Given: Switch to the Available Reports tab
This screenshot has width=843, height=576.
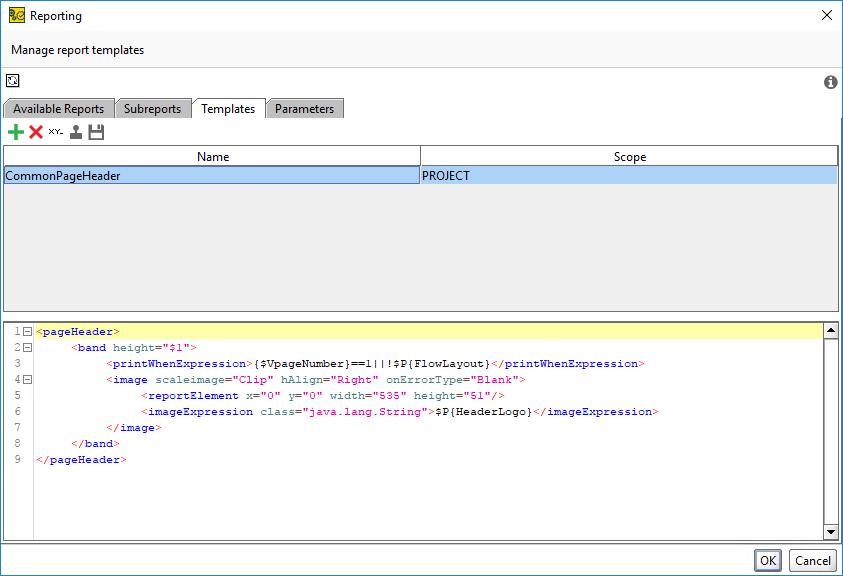Looking at the screenshot, I should [x=58, y=109].
